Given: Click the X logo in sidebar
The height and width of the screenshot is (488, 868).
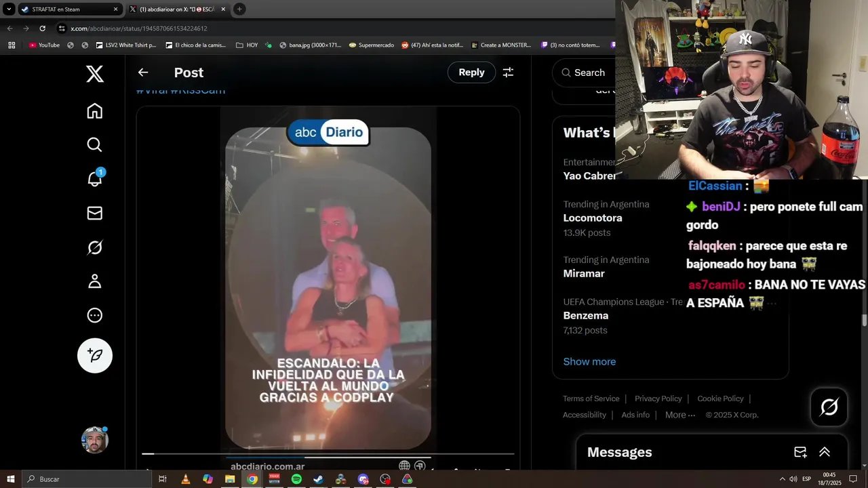Looking at the screenshot, I should click(x=95, y=74).
